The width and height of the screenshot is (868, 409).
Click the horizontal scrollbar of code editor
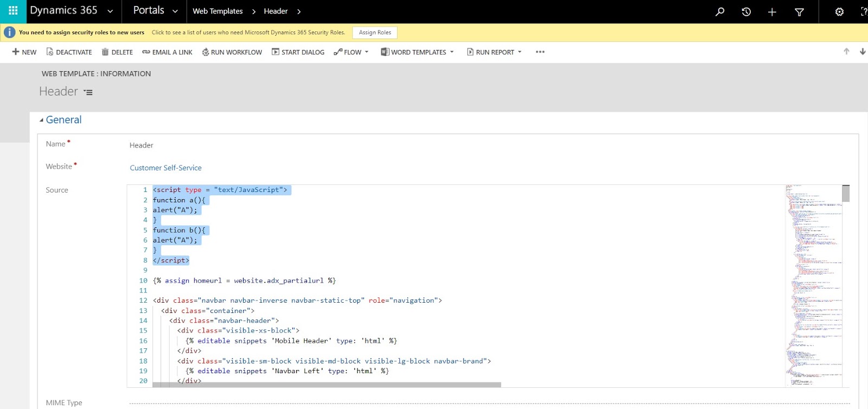point(327,385)
